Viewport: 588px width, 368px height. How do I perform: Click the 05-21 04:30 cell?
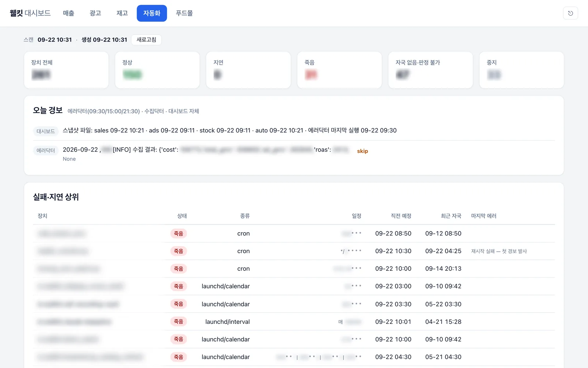point(443,357)
